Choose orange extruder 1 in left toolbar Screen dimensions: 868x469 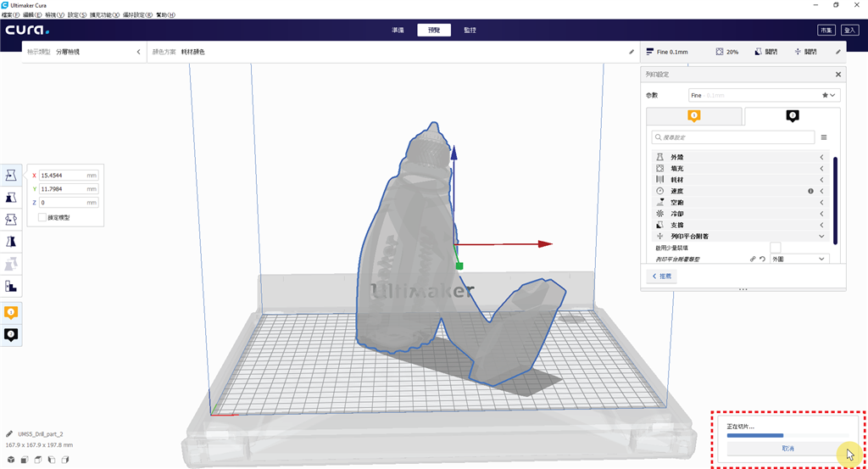[x=11, y=313]
